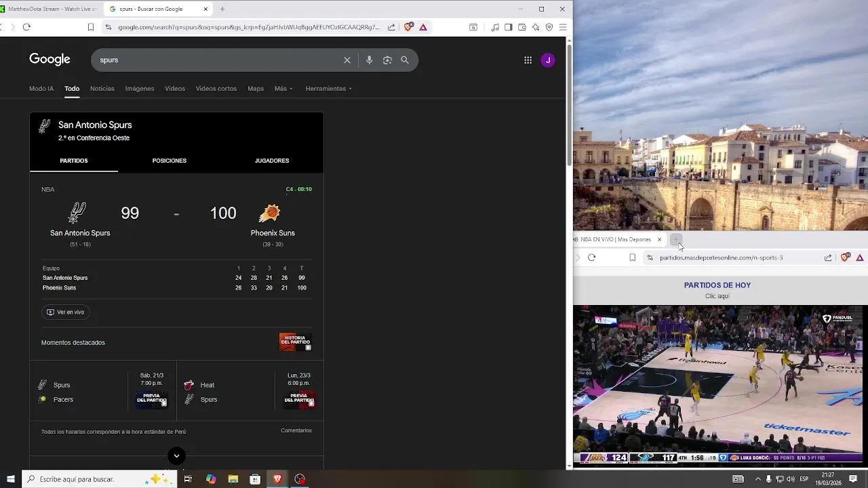Screen dimensions: 868x488
Task: Reload the Google search page
Action: [x=26, y=27]
